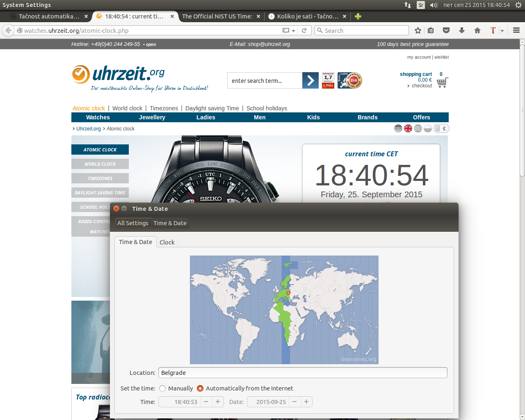Expand the reader view dropdown arrow in the address bar

293,31
